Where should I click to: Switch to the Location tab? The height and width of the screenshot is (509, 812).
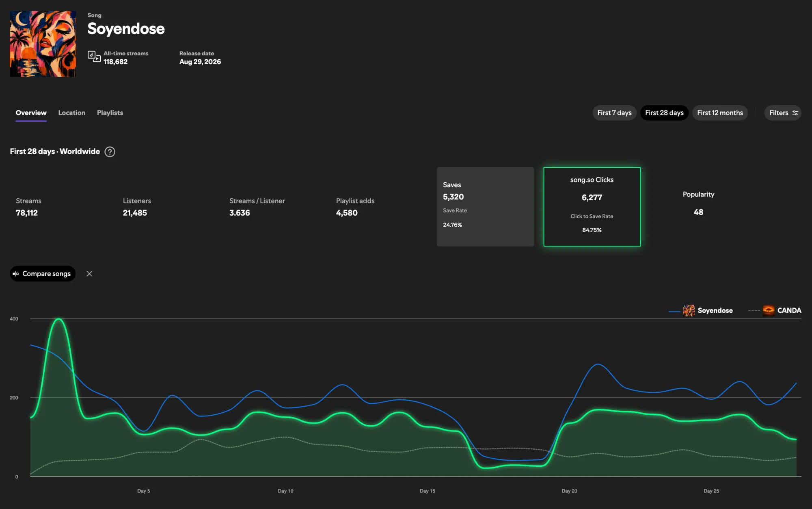72,113
